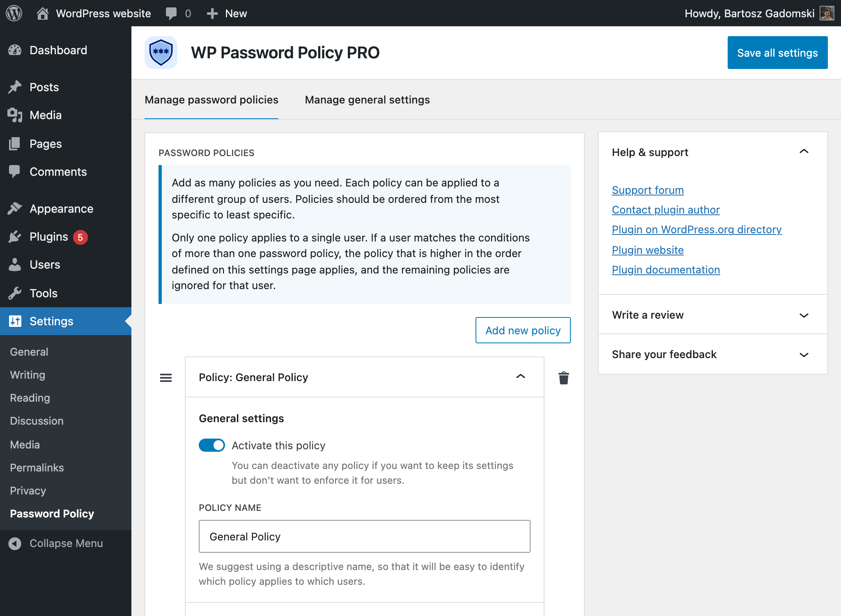Click the WordPress logo icon
This screenshot has width=841, height=616.
point(14,13)
